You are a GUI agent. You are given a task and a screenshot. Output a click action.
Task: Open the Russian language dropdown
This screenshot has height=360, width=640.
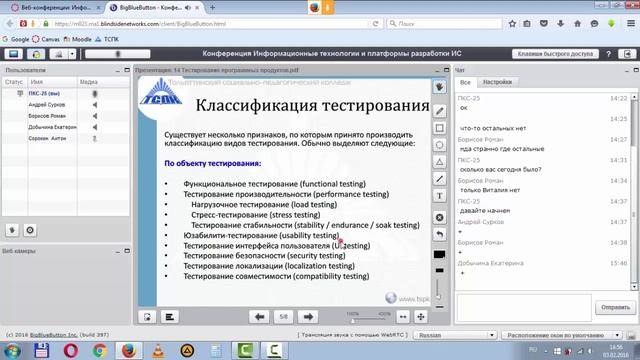point(455,335)
